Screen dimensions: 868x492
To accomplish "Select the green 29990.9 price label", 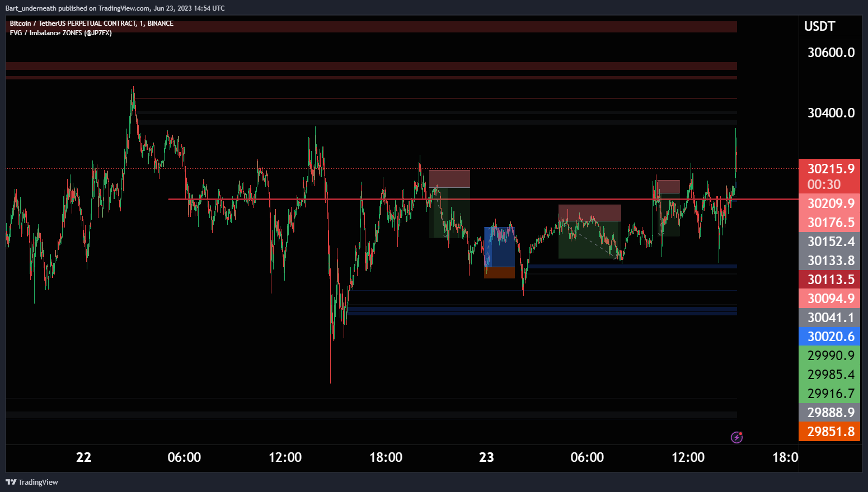I will pyautogui.click(x=831, y=356).
